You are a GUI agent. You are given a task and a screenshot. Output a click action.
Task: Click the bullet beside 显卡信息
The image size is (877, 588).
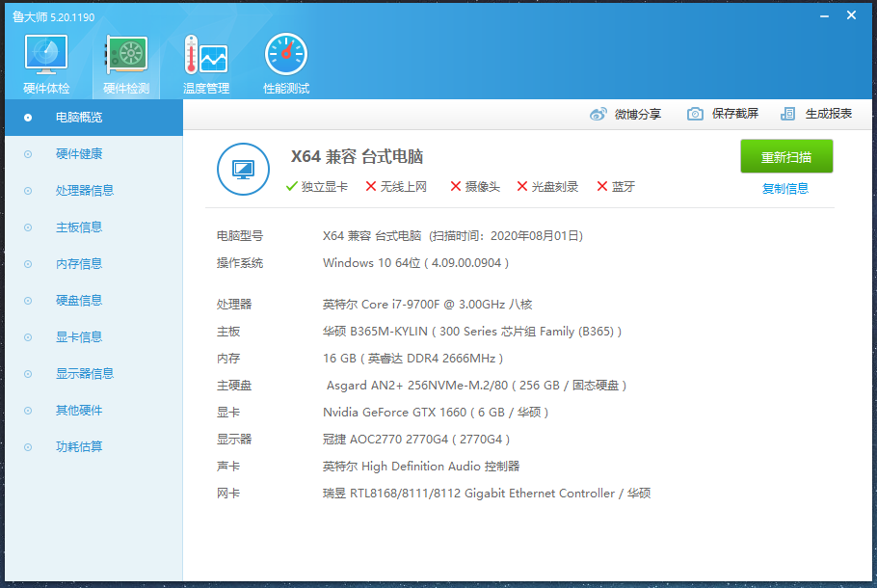pyautogui.click(x=28, y=337)
